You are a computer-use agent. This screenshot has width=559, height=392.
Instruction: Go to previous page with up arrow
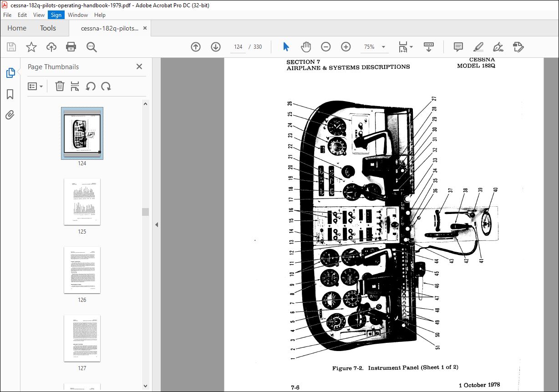click(x=196, y=47)
